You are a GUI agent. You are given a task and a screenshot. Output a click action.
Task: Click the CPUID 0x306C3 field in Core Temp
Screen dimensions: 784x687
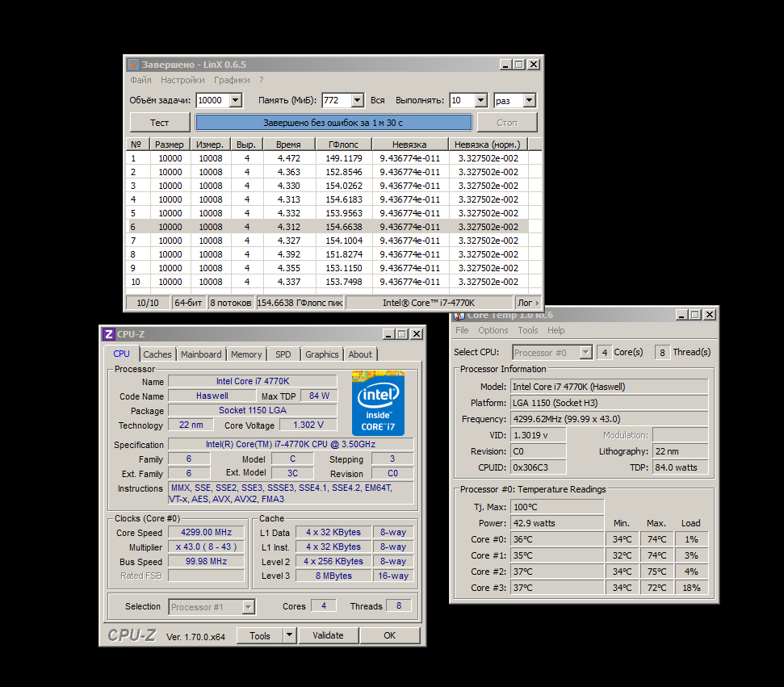tap(538, 467)
